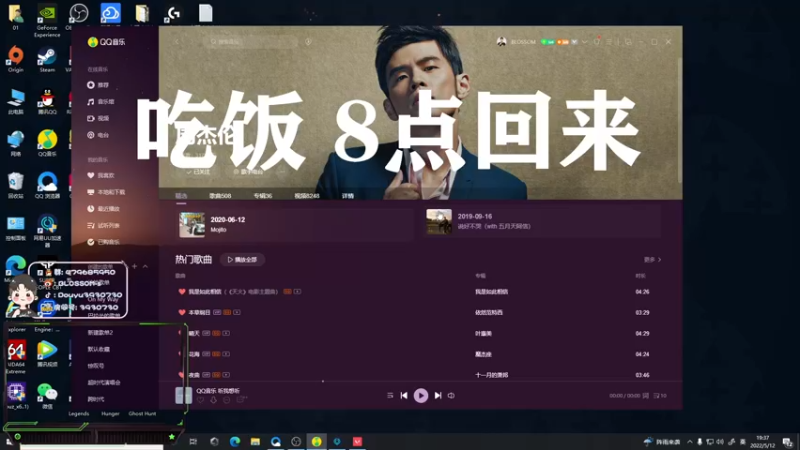Open 已购音乐 purchased music

(x=104, y=242)
